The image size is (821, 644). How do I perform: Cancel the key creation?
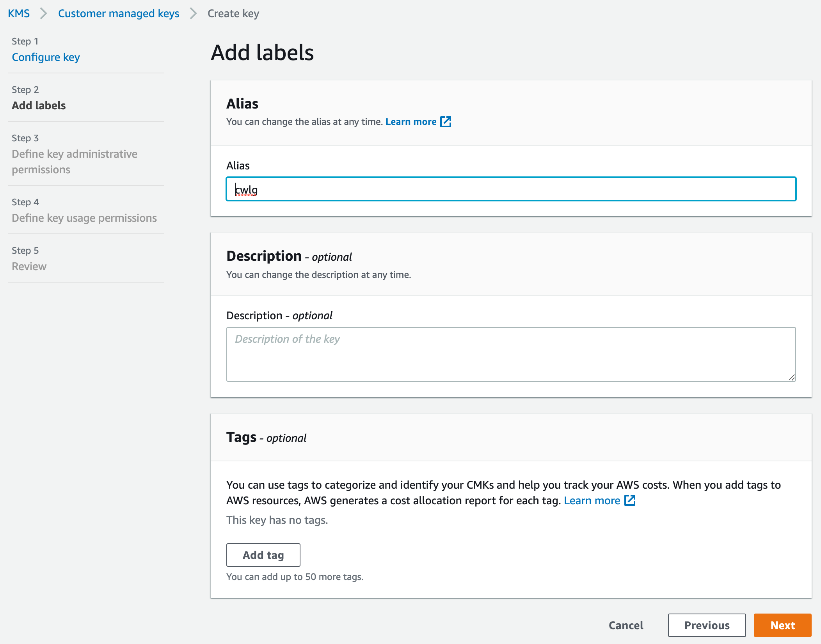[626, 625]
